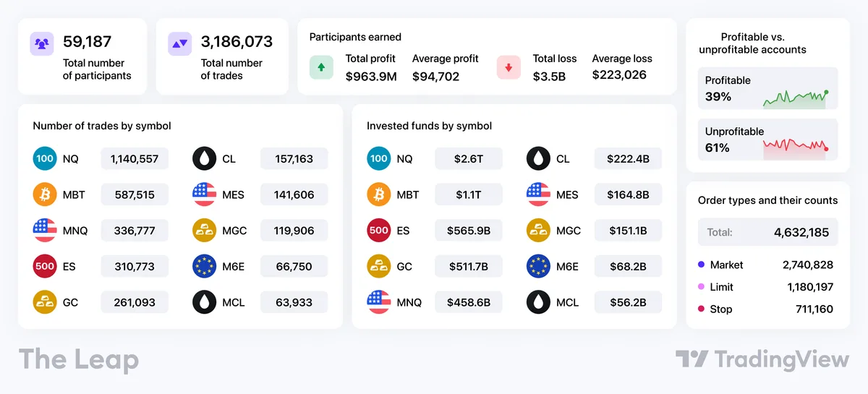Viewport: 868px width, 394px height.
Task: Click the CL oil drop icon in trades list
Action: (205, 158)
